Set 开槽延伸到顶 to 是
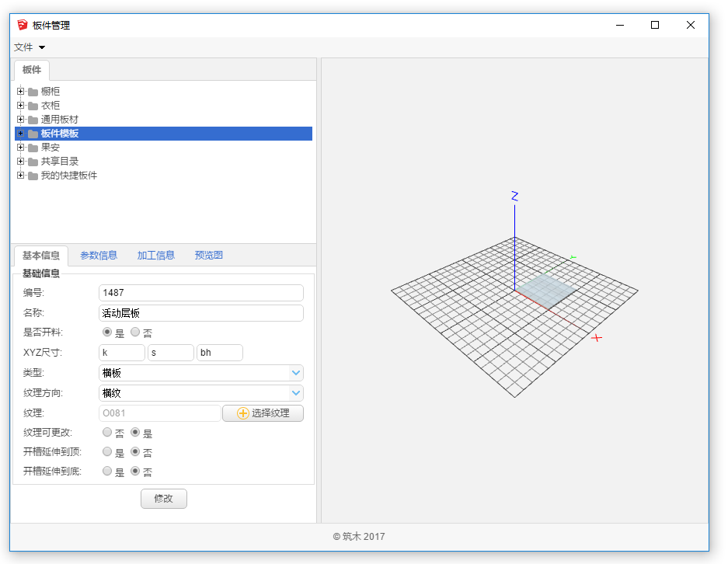 pyautogui.click(x=107, y=452)
